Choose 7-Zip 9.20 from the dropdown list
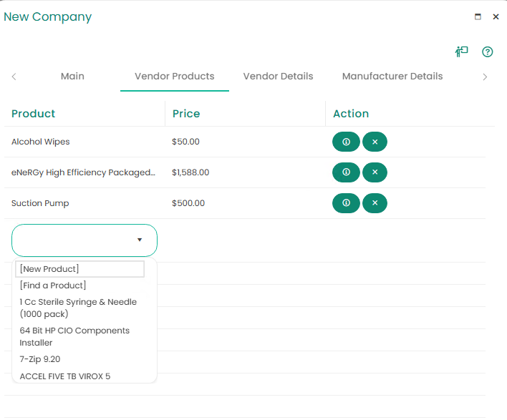Screen dimensions: 507x420 (x=40, y=359)
